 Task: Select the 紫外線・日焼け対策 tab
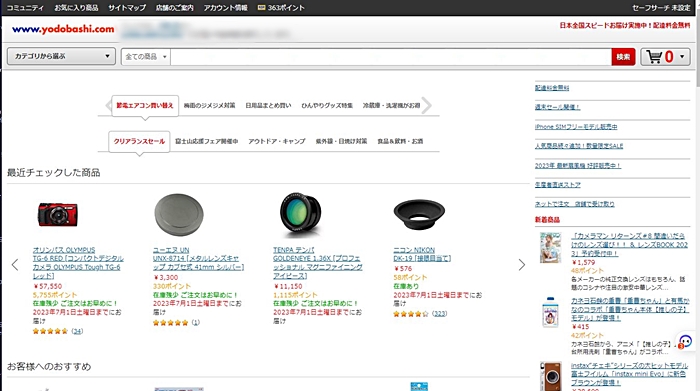point(341,141)
